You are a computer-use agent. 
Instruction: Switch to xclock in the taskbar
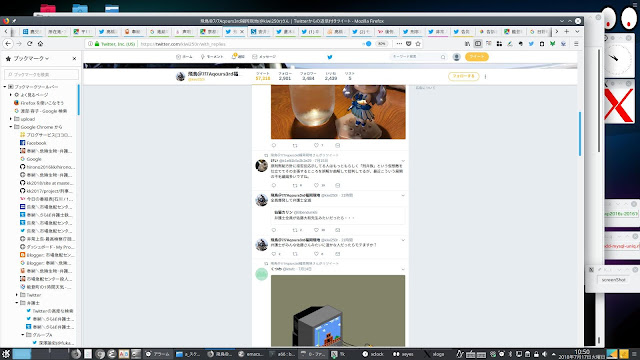click(373, 354)
